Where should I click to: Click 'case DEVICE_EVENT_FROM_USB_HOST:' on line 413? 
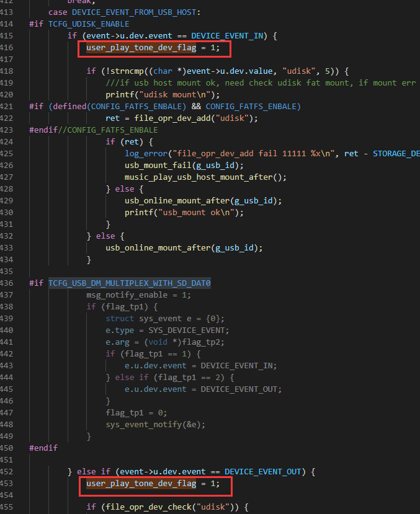(124, 12)
